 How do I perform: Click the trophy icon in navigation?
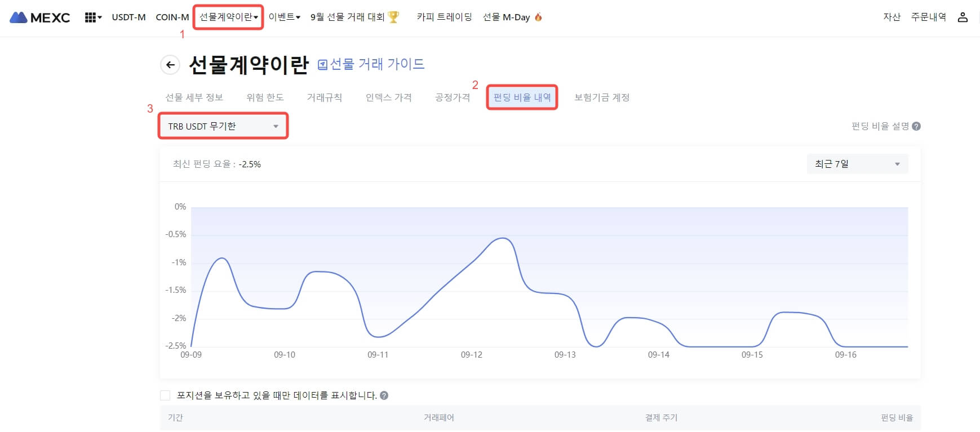click(x=393, y=17)
